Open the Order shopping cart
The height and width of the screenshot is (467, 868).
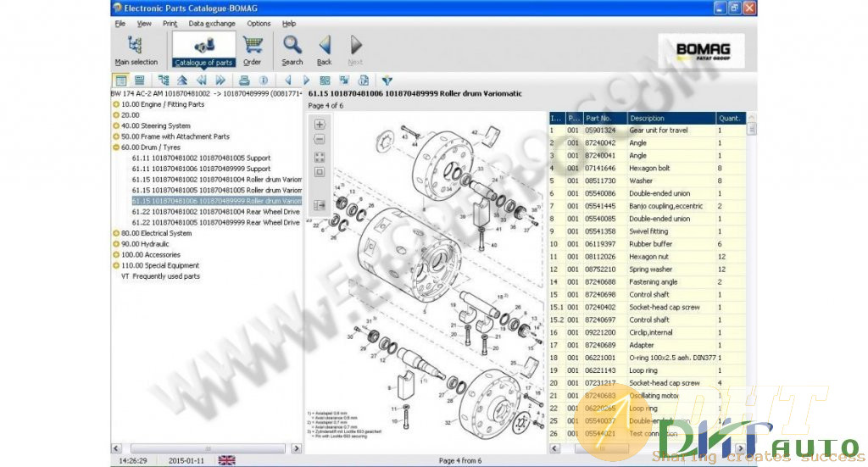coord(253,50)
